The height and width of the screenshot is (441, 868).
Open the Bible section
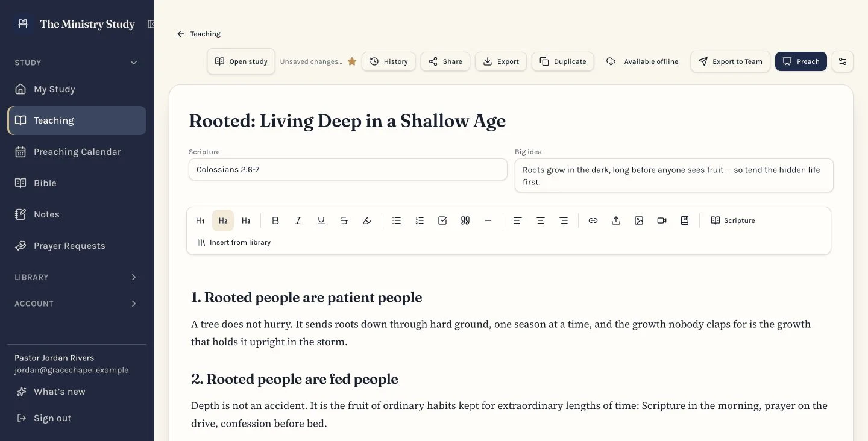tap(77, 183)
